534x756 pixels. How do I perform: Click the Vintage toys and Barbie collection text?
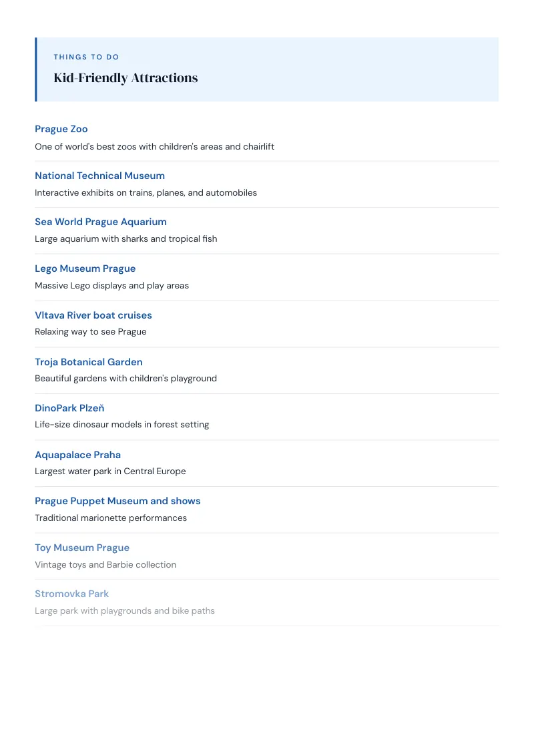pyautogui.click(x=105, y=565)
